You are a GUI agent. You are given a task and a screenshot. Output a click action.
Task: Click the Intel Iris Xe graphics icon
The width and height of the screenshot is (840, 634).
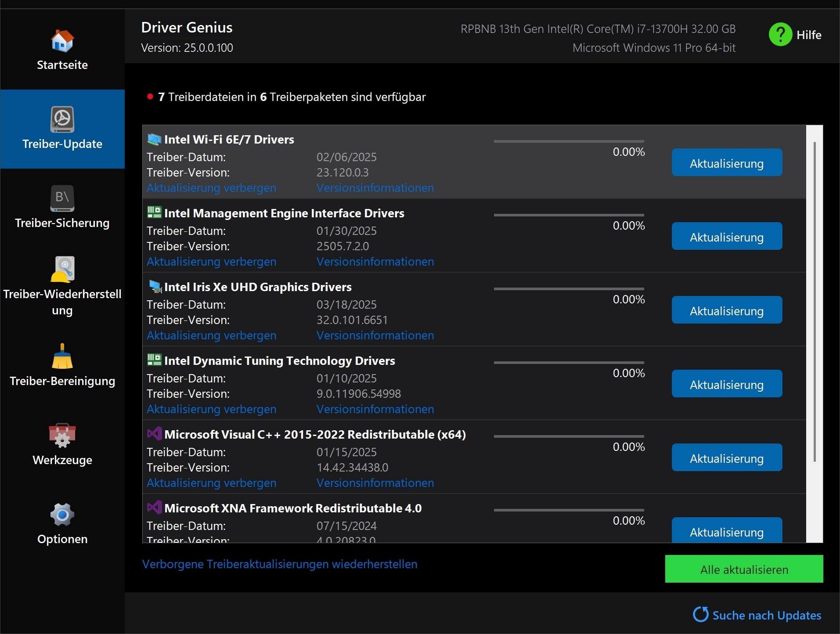[155, 286]
